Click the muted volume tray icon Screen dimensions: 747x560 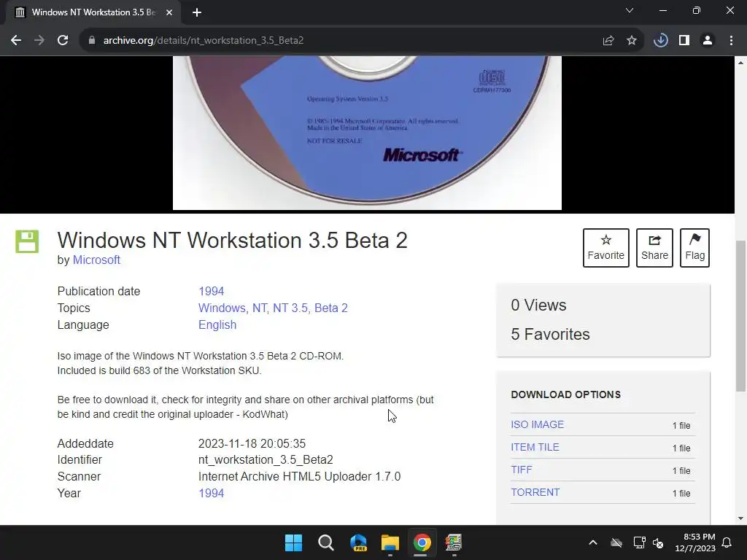(x=658, y=542)
